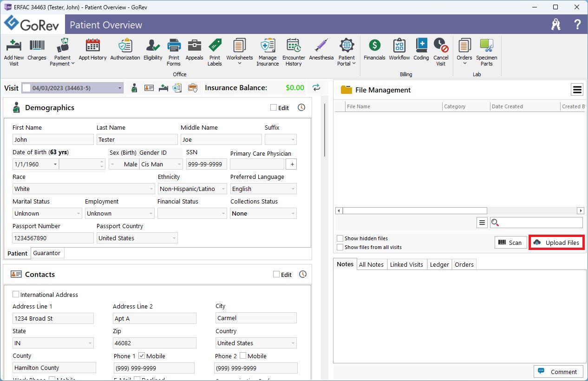The image size is (588, 381).
Task: Open the Coding tool
Action: tap(421, 50)
